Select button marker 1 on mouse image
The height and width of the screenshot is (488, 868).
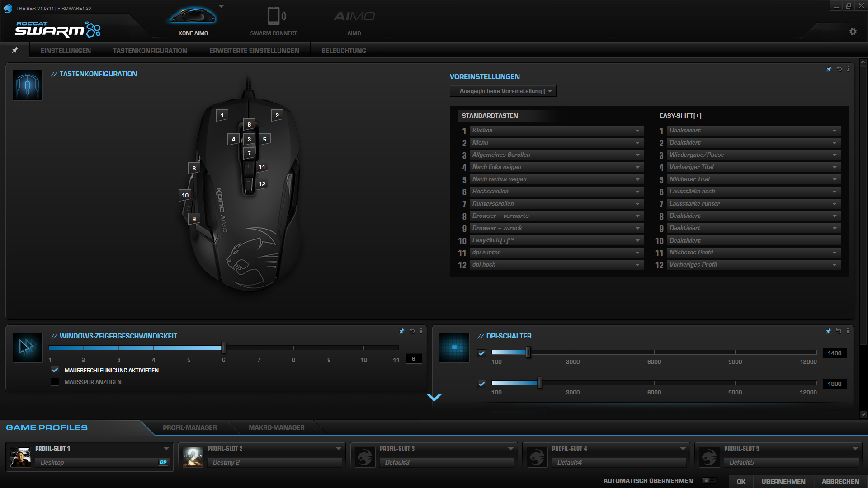pyautogui.click(x=222, y=115)
